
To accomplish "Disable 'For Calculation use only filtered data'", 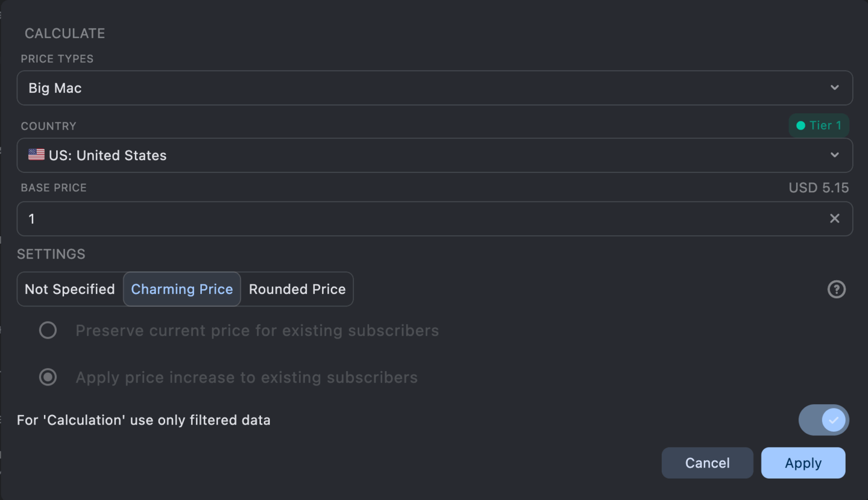I will tap(823, 420).
